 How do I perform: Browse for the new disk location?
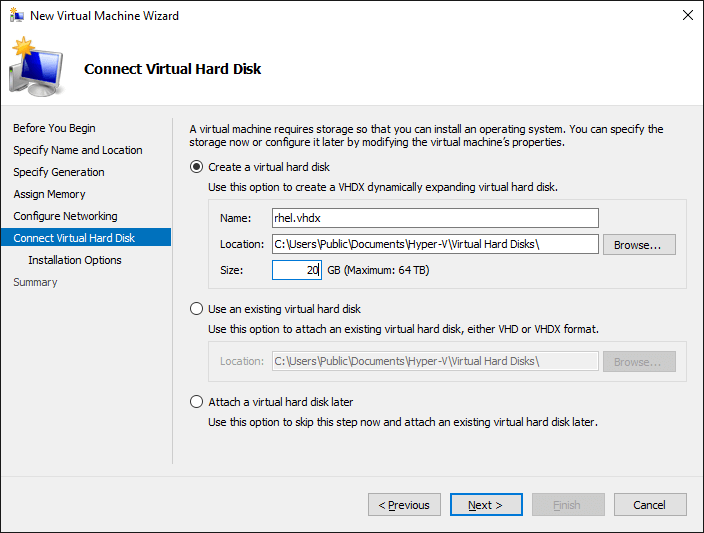tap(639, 245)
